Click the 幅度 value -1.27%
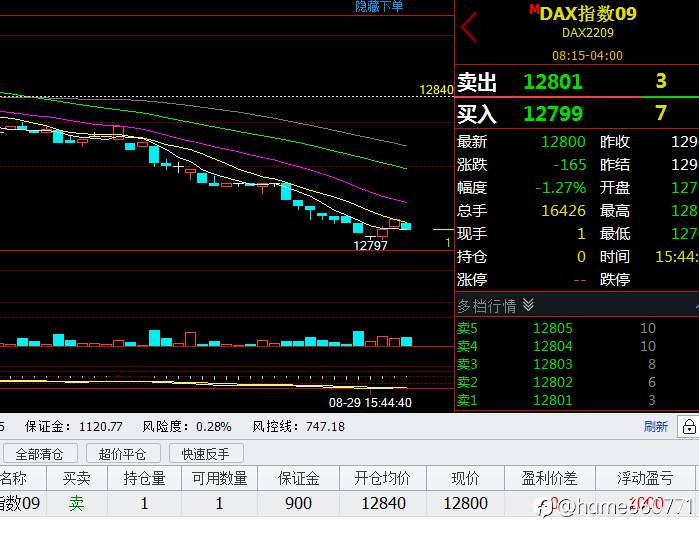This screenshot has height=541, width=699. tap(561, 188)
